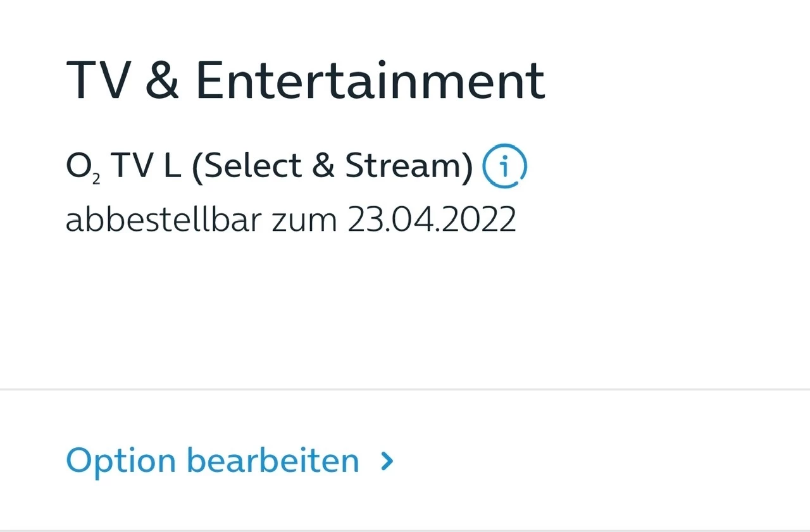Click the ampersand in the heading
Screen dimensions: 810x532
point(161,81)
